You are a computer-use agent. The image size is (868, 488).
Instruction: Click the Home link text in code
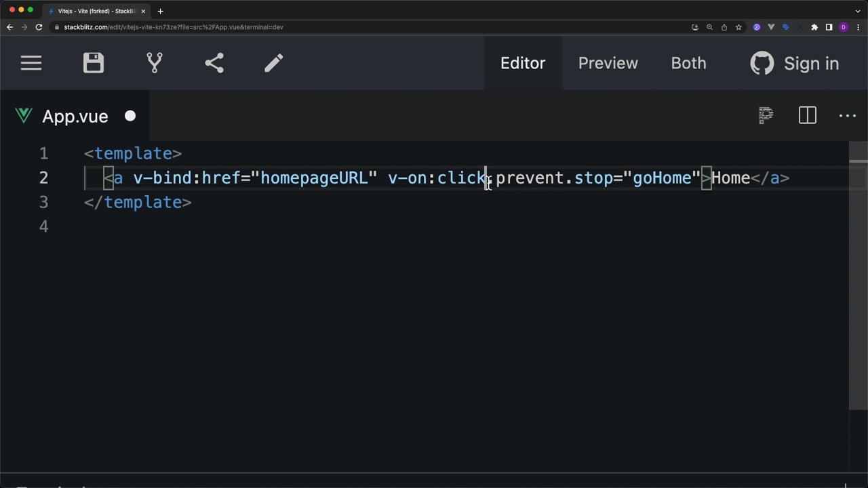pos(730,178)
